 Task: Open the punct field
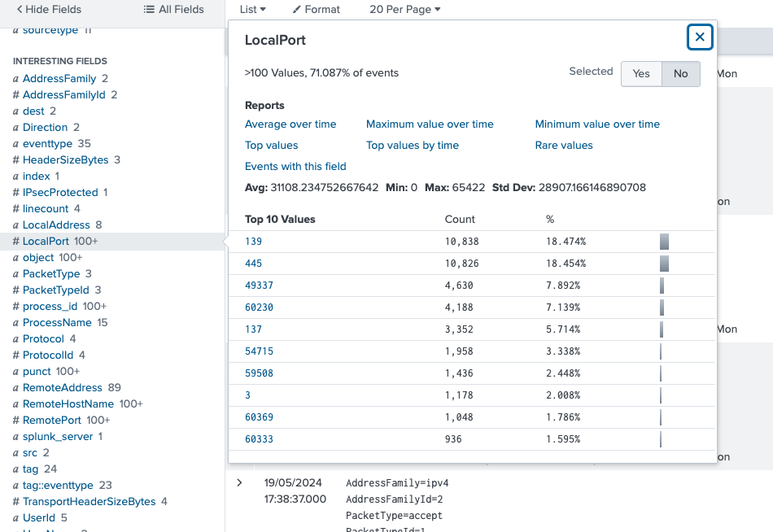(x=37, y=371)
